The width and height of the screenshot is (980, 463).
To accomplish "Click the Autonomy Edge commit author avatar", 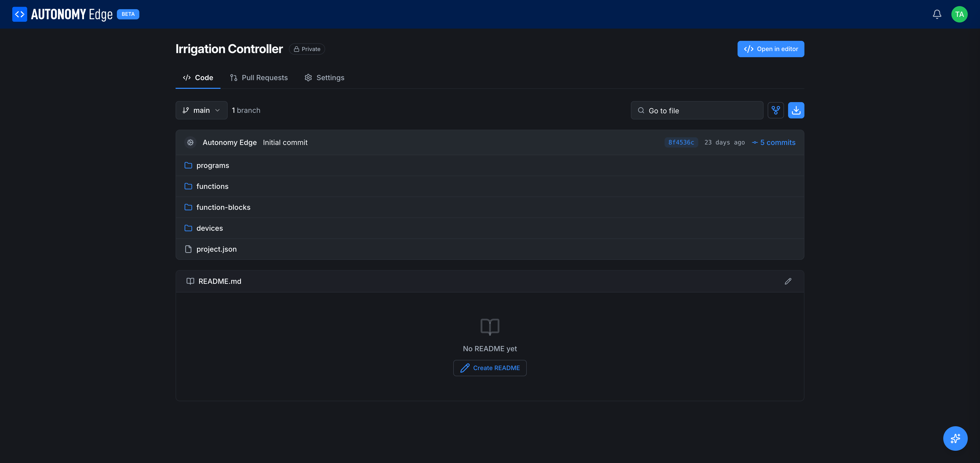I will (190, 142).
